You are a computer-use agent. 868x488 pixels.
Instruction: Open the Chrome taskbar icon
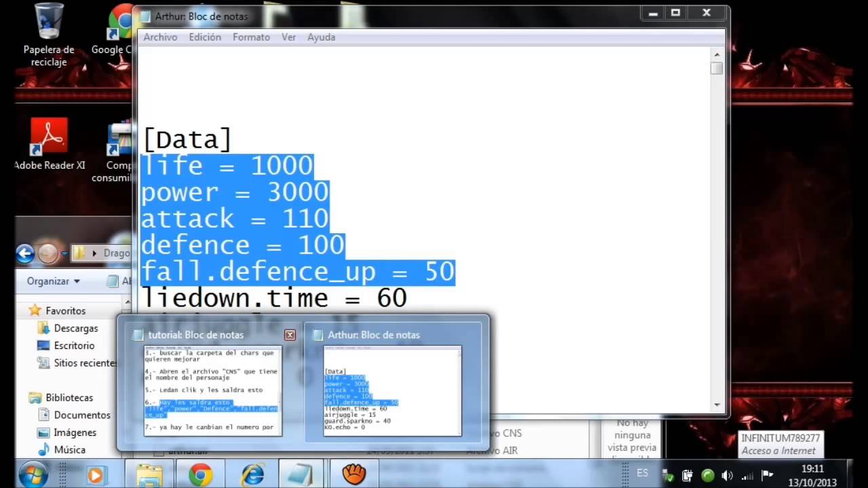200,475
